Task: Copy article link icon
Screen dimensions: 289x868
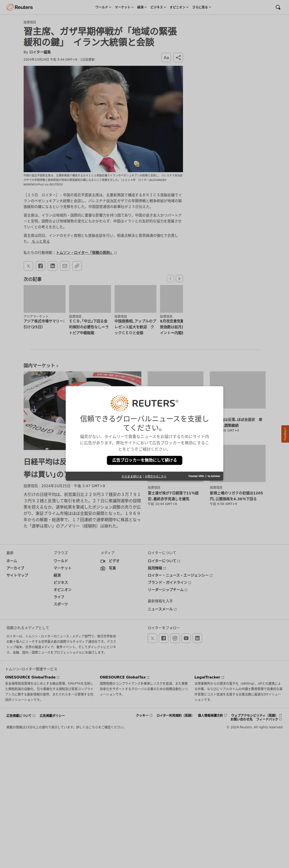Action: pyautogui.click(x=77, y=266)
